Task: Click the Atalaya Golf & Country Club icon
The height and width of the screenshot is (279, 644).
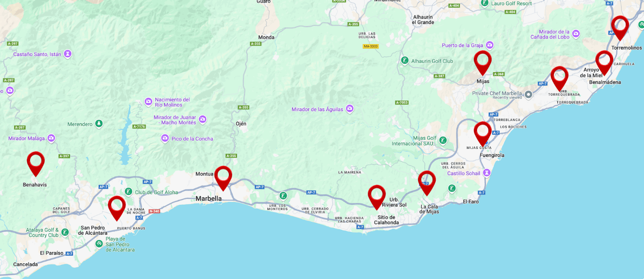Action: [x=65, y=232]
